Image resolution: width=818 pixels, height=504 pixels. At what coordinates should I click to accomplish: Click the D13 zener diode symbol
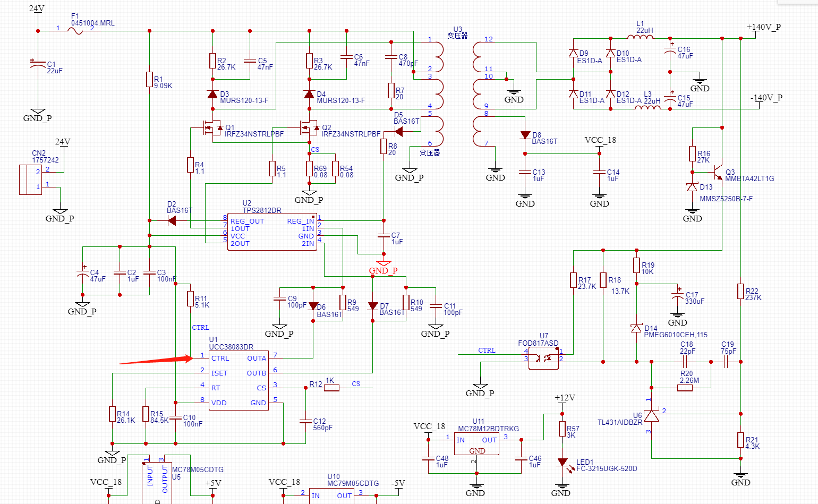(692, 187)
